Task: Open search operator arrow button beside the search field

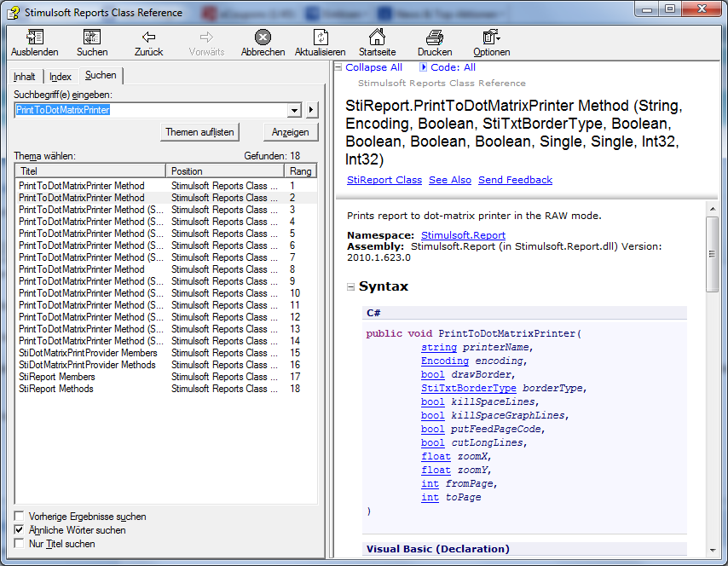Action: pos(311,110)
